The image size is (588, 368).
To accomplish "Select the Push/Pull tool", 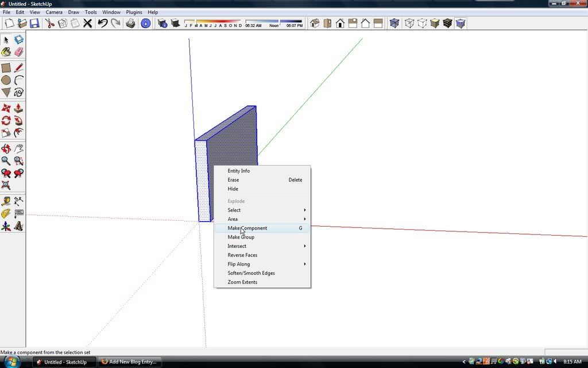I will [19, 108].
